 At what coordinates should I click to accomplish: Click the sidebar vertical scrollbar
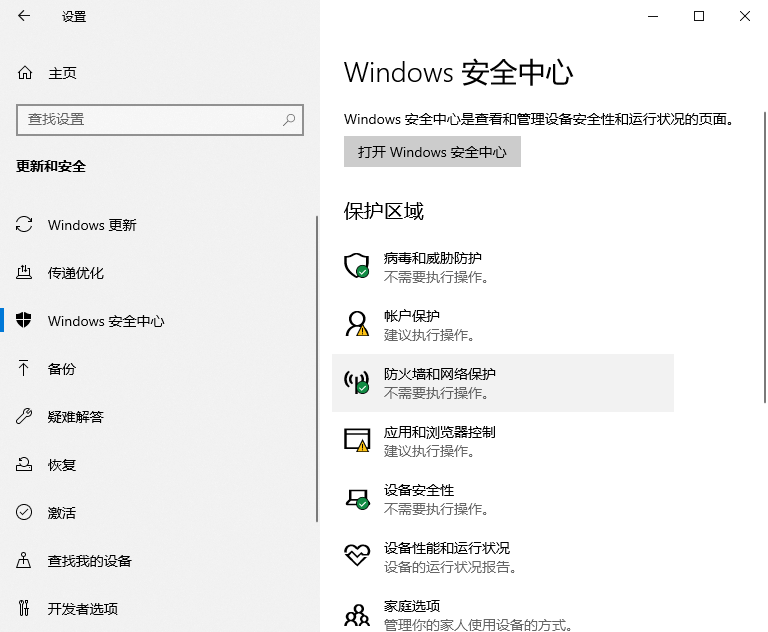317,369
